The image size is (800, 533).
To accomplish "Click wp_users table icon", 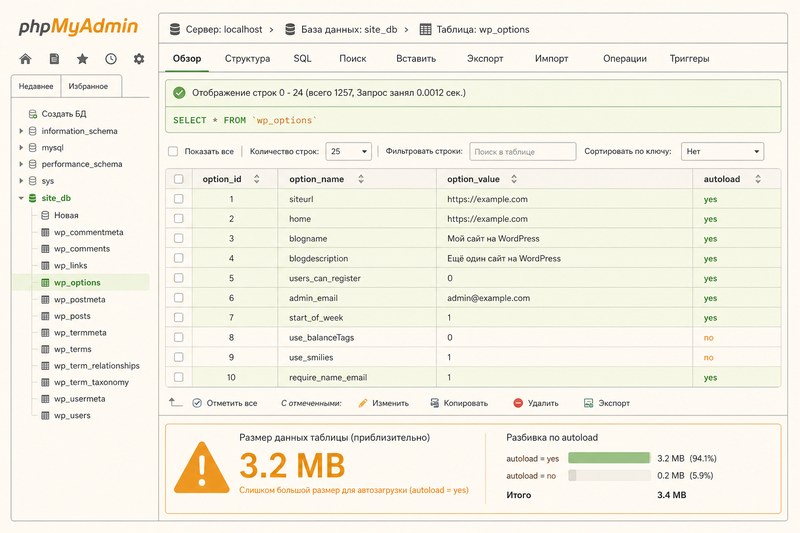I will click(45, 415).
